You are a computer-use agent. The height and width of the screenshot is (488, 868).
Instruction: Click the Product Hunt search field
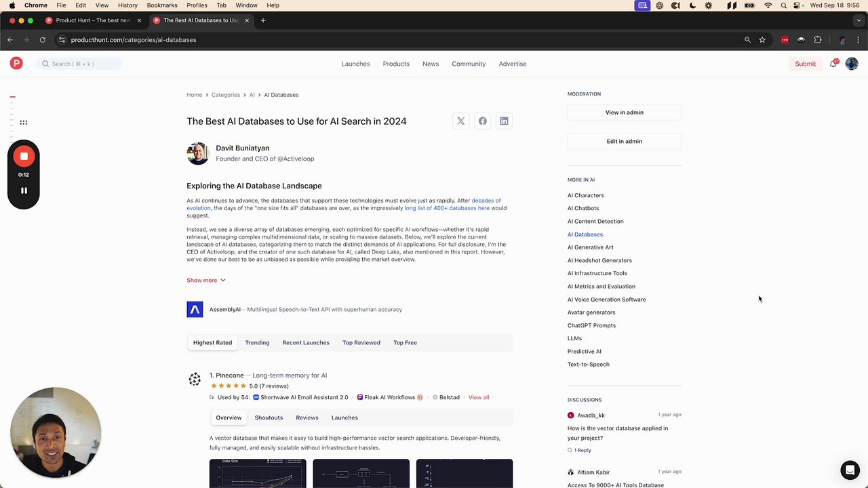pos(79,64)
